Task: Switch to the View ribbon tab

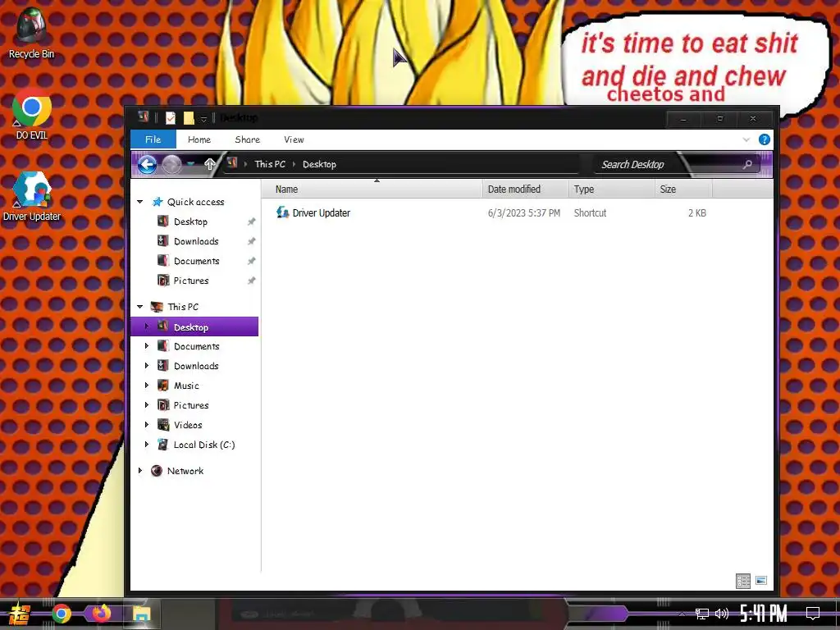Action: [x=294, y=139]
